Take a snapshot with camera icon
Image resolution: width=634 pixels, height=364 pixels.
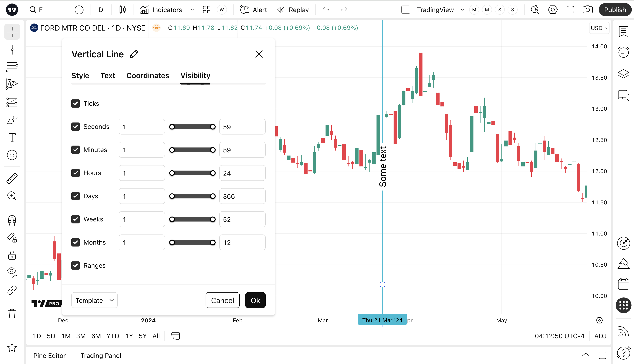coord(587,10)
